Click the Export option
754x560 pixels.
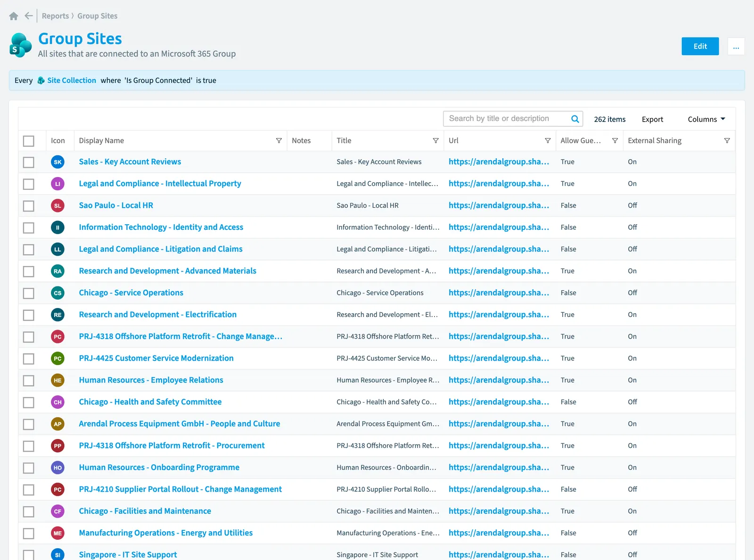652,119
